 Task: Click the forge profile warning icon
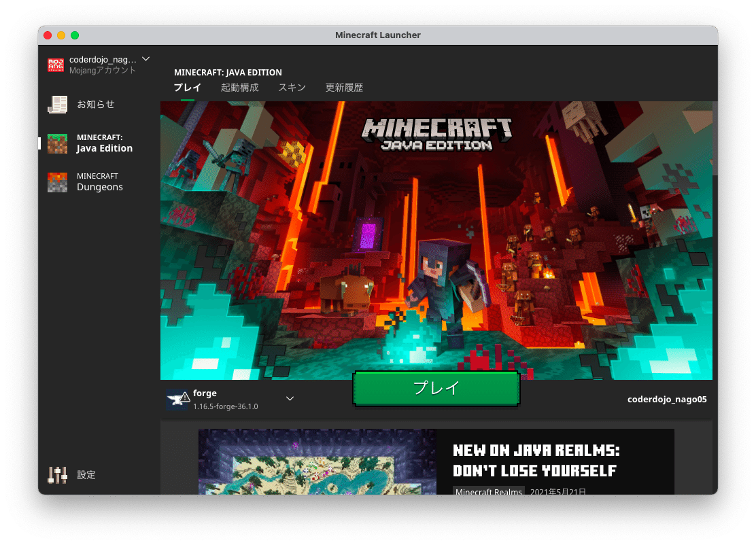point(186,398)
